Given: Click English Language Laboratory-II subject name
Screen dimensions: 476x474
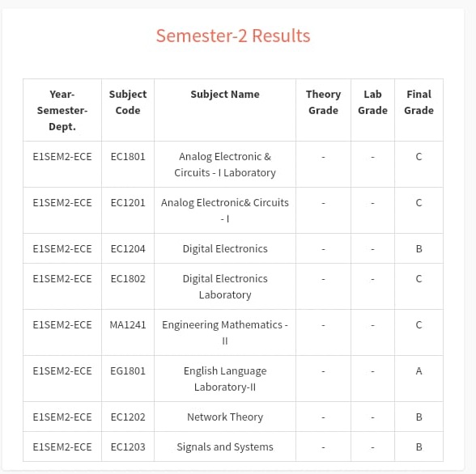Looking at the screenshot, I should [x=225, y=379].
